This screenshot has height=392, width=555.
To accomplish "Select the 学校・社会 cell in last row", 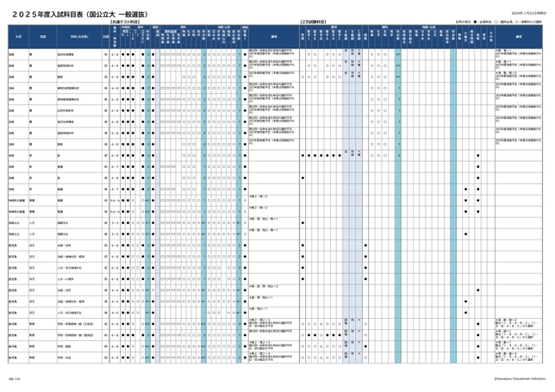I will [x=64, y=357].
